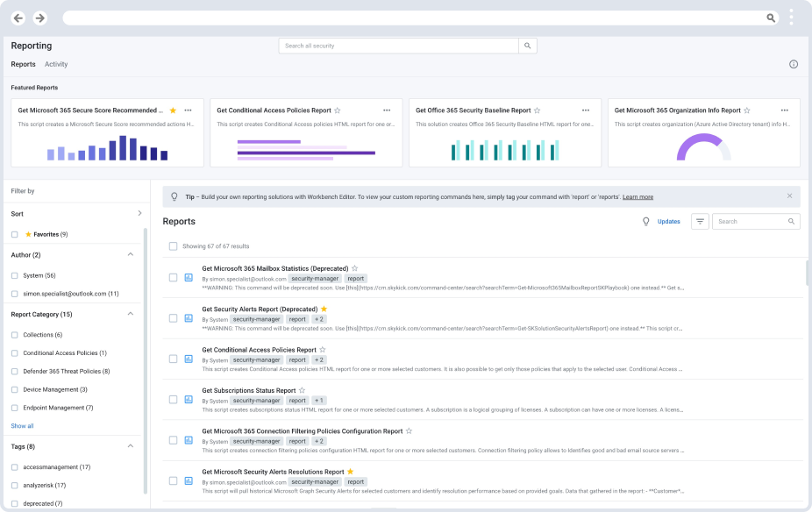Image resolution: width=812 pixels, height=512 pixels.
Task: Check the simon.specialist@outlook.com (11) author filter
Action: tap(15, 294)
